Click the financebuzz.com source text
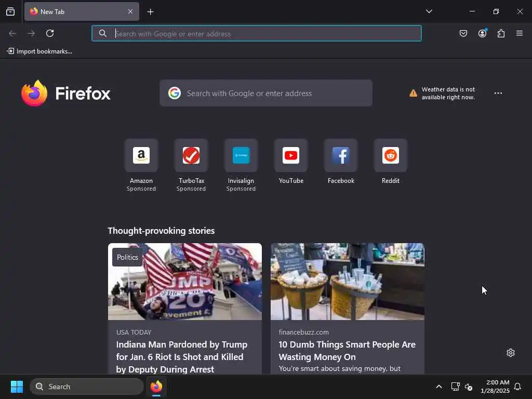The width and height of the screenshot is (532, 399). click(303, 332)
